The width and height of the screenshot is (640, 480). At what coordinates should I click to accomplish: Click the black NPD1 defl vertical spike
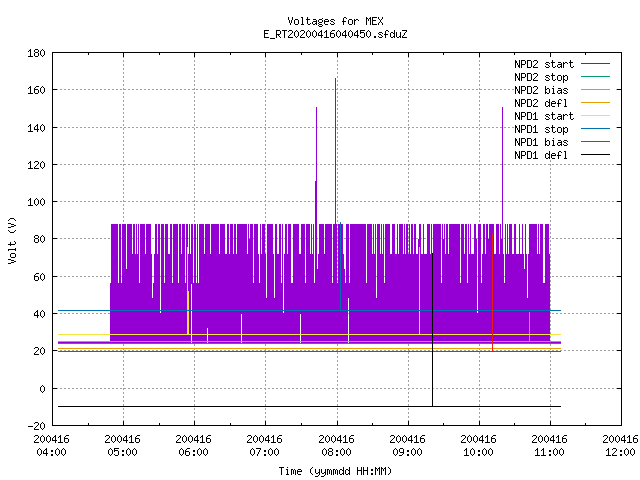(433, 330)
